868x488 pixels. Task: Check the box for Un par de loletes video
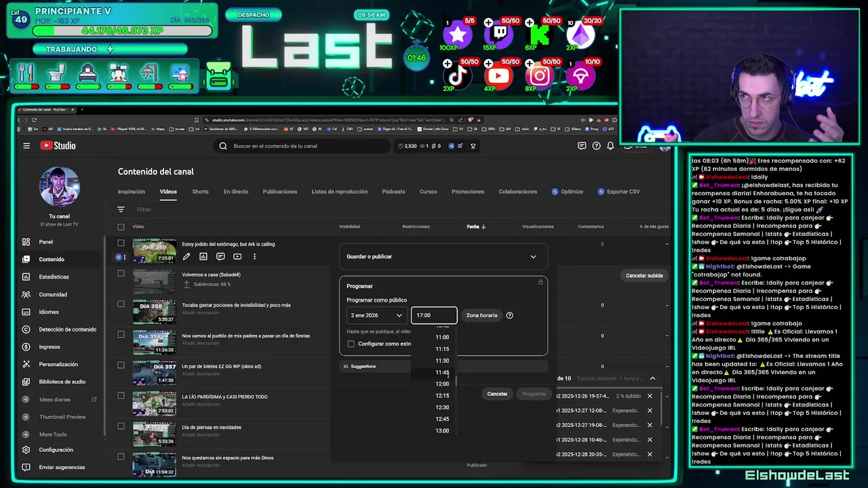click(121, 365)
